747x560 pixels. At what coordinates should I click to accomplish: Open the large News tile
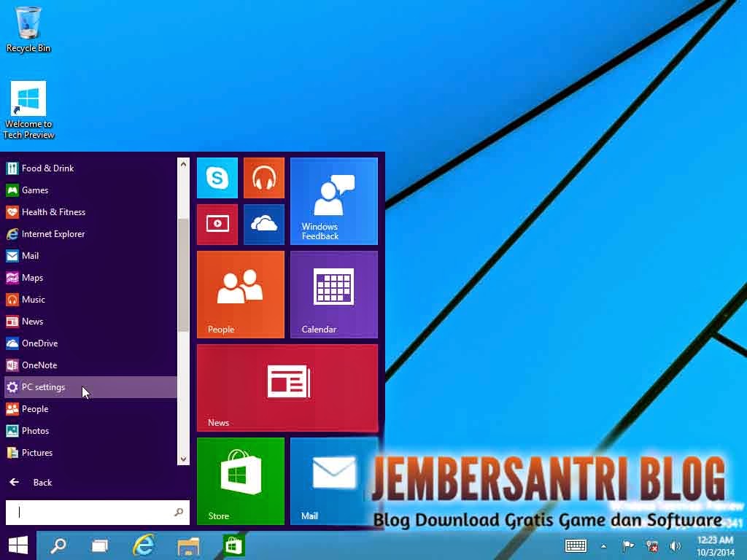(x=287, y=388)
